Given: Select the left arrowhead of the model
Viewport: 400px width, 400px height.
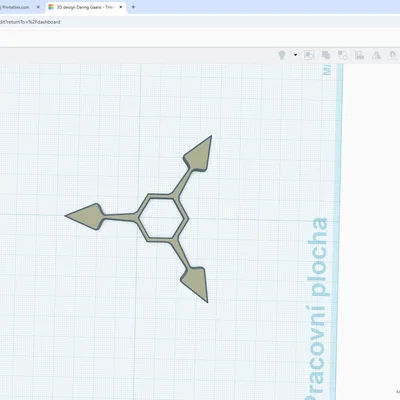Looking at the screenshot, I should (x=85, y=216).
